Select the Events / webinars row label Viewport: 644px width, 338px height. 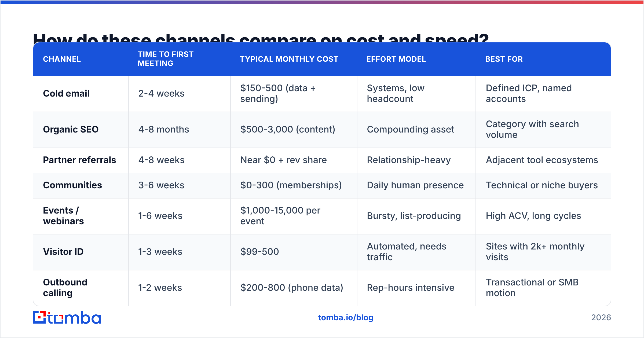click(63, 216)
